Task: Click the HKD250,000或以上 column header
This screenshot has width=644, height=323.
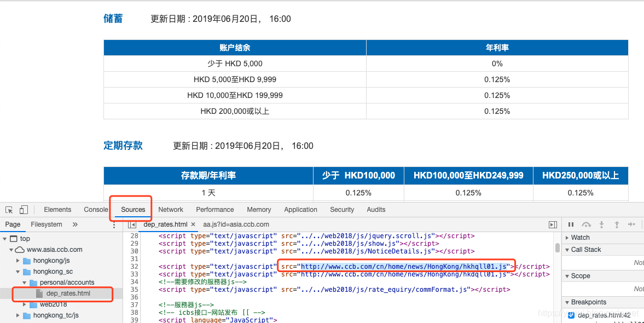Action: point(581,176)
